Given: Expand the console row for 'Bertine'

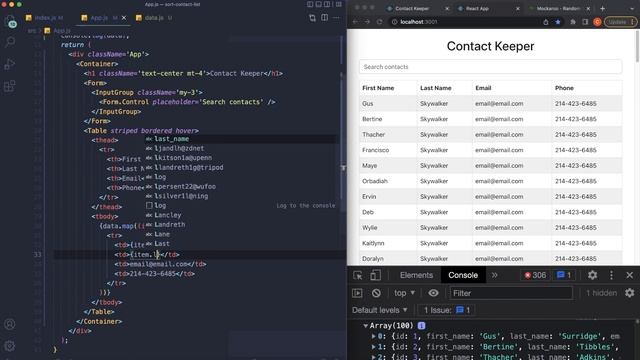Looking at the screenshot, I should [x=373, y=347].
